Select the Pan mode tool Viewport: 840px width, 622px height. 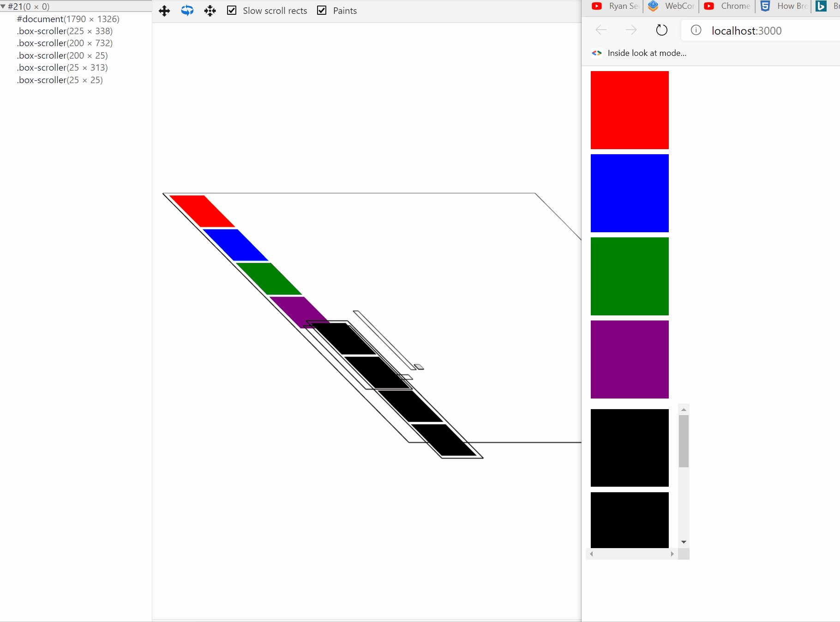coord(164,10)
